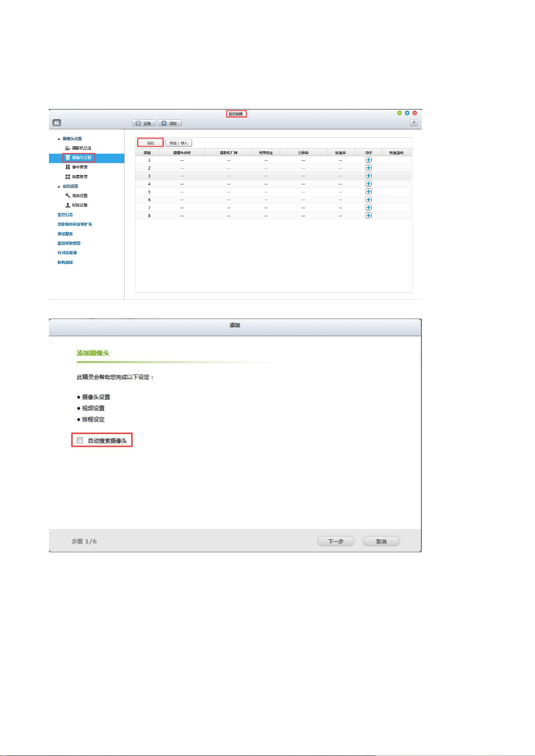Screen dimensions: 535x756
Task: Click the 网络地址 column header
Action: (266, 153)
